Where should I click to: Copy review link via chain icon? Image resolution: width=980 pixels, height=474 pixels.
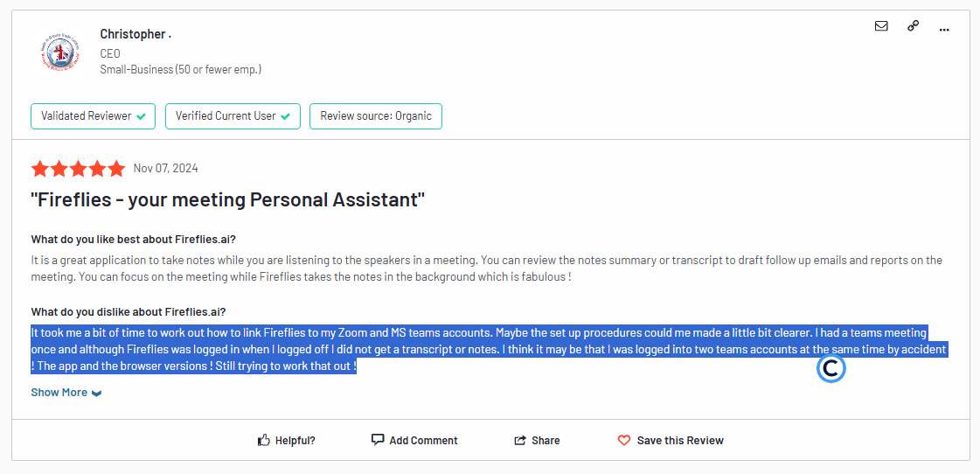(x=914, y=26)
